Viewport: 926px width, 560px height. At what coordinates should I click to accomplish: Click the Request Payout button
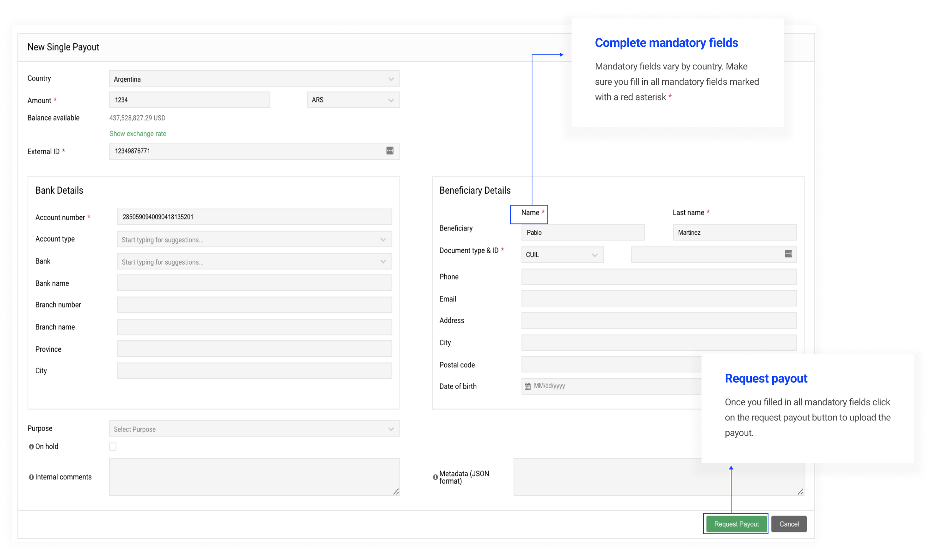[x=736, y=524]
